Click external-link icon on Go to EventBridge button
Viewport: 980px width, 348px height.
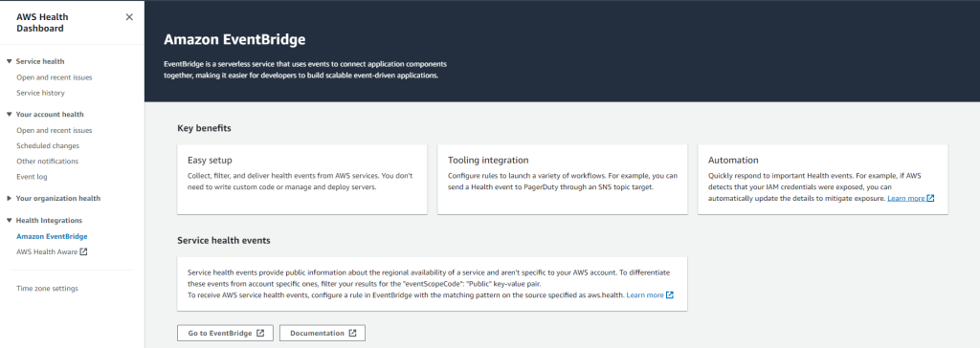[260, 333]
